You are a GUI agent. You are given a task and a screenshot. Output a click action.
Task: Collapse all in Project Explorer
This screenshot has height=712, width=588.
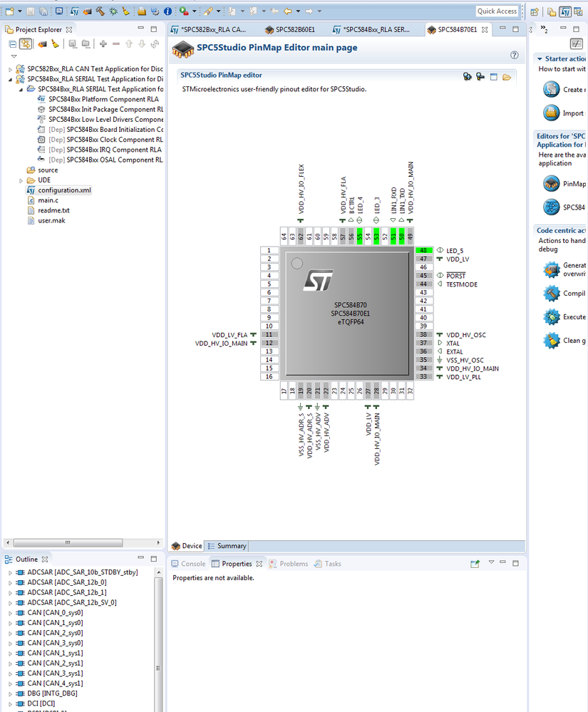coord(13,44)
